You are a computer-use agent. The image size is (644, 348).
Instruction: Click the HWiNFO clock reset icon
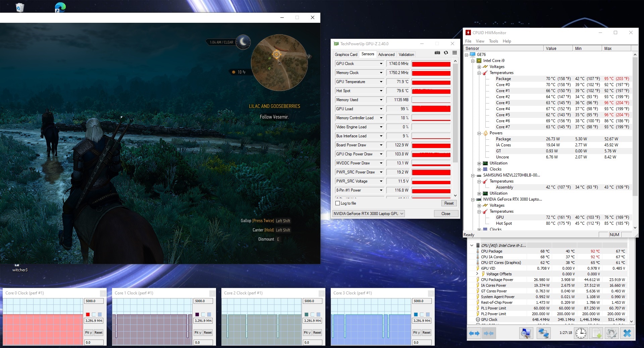[x=581, y=333]
